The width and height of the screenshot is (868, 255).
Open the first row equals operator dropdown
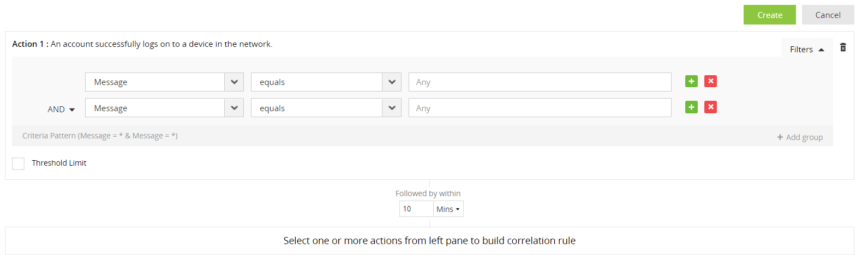pyautogui.click(x=392, y=82)
